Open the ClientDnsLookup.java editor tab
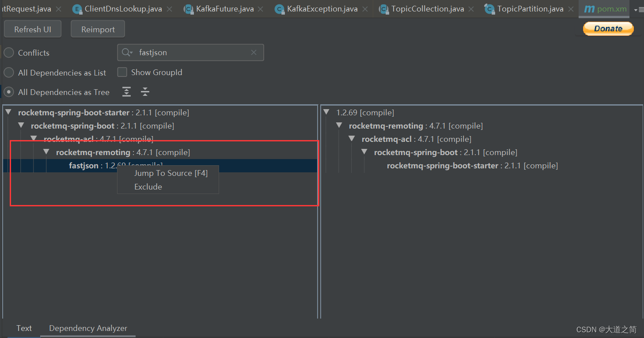Viewport: 644px width, 338px height. (123, 9)
